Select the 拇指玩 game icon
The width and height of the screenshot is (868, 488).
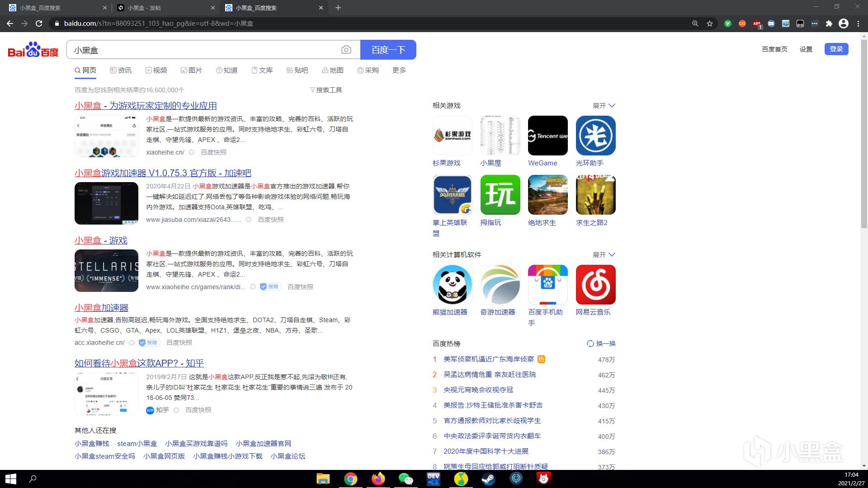pos(500,195)
